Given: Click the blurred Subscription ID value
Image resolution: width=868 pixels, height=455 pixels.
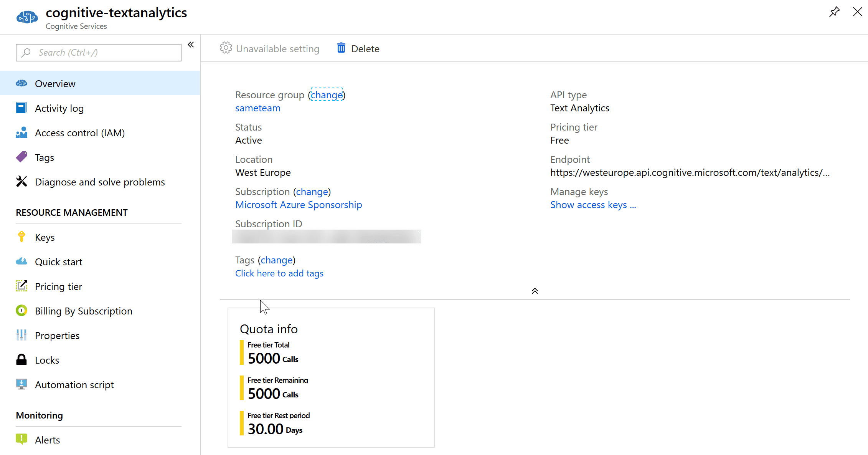Looking at the screenshot, I should click(327, 237).
